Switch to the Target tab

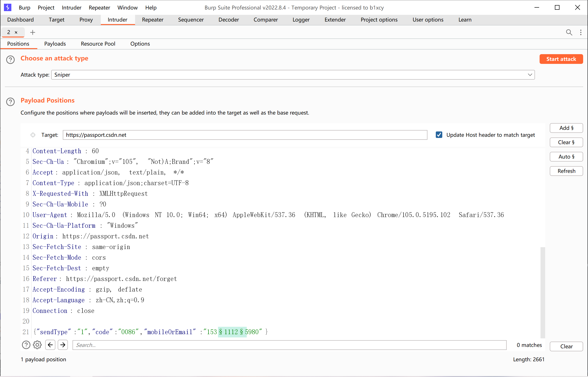point(57,20)
